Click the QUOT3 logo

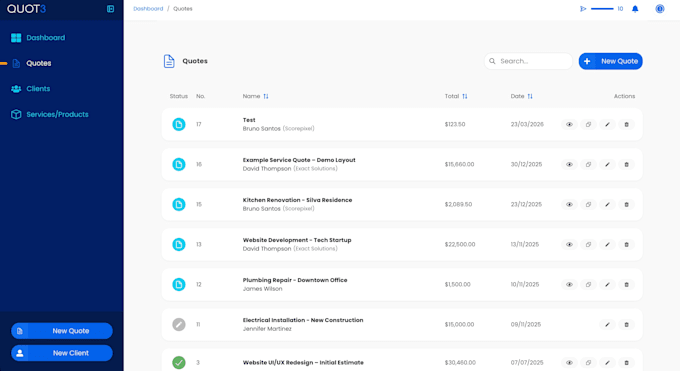(26, 9)
